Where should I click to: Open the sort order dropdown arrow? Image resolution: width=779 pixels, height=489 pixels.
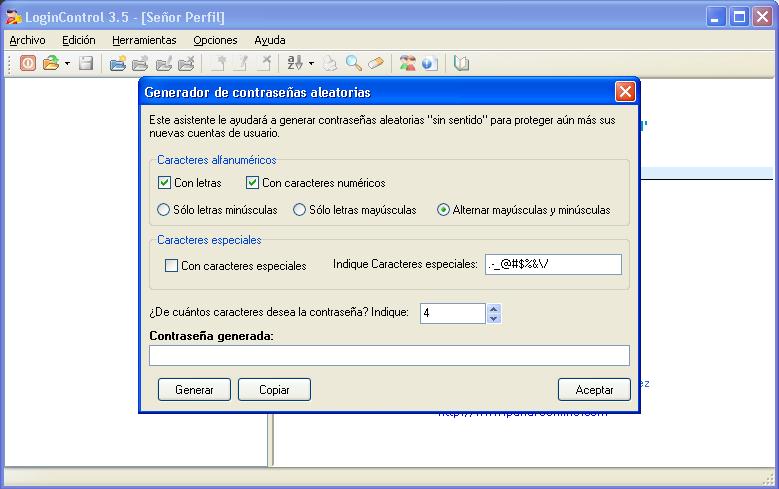[x=311, y=64]
